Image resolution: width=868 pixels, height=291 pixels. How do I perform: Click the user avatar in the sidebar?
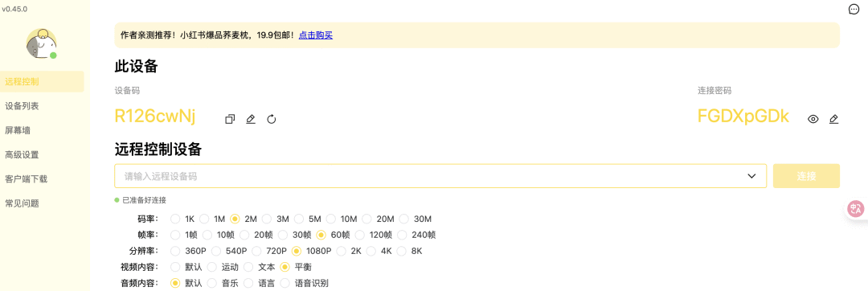[42, 43]
